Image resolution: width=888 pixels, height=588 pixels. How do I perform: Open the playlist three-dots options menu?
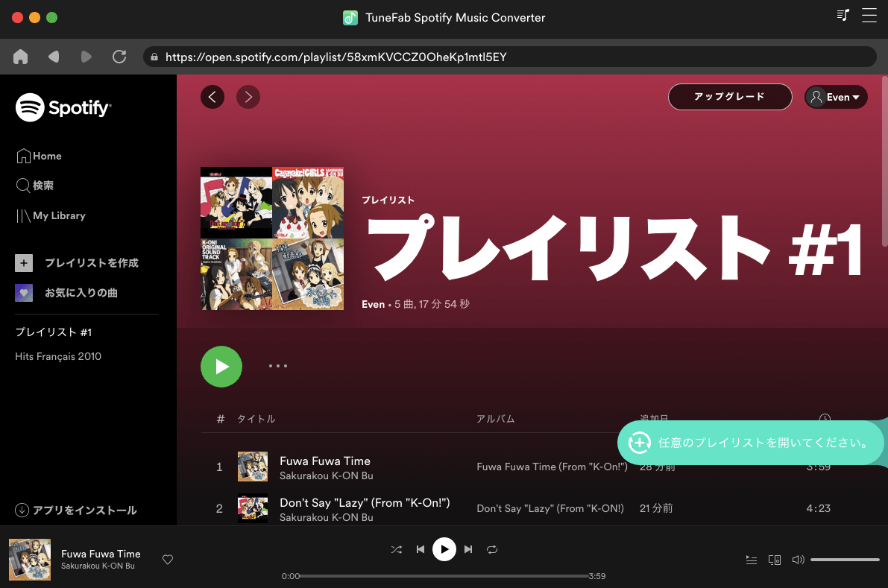pos(278,366)
